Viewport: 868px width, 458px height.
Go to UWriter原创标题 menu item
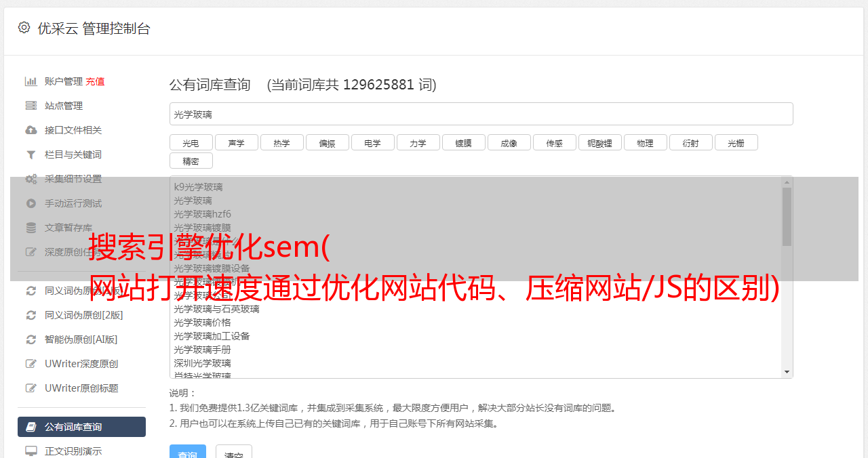click(81, 388)
